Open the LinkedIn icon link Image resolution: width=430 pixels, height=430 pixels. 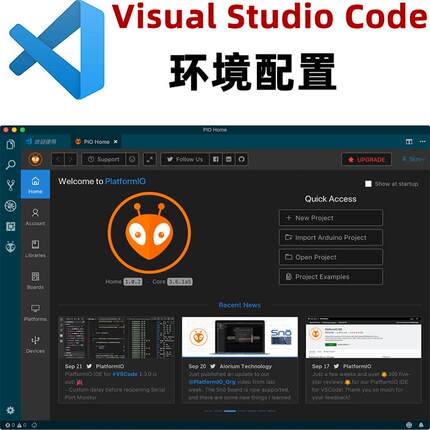click(229, 159)
